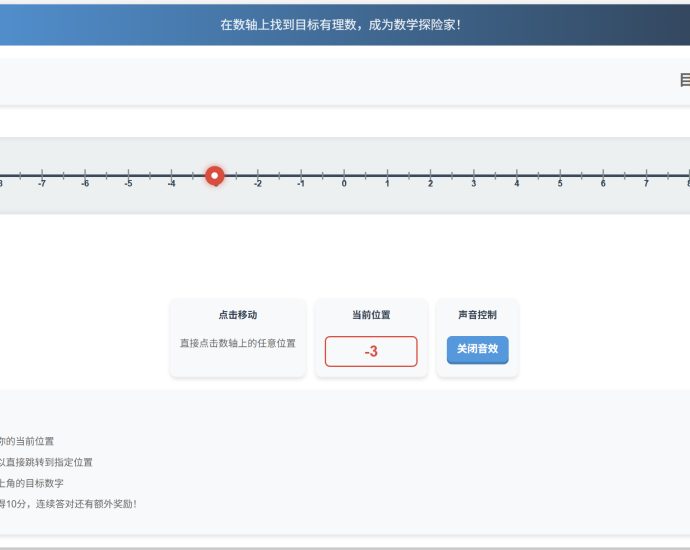This screenshot has width=690, height=550.
Task: Click the tick labeled 4
Action: [x=517, y=176]
